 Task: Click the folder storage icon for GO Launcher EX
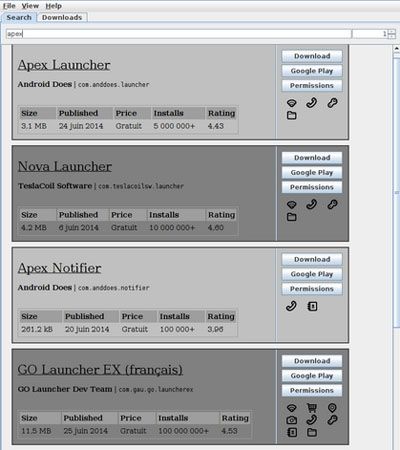(312, 433)
